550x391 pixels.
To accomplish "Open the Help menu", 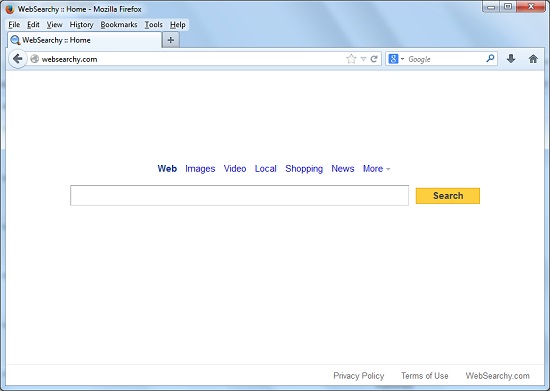I will pos(178,25).
